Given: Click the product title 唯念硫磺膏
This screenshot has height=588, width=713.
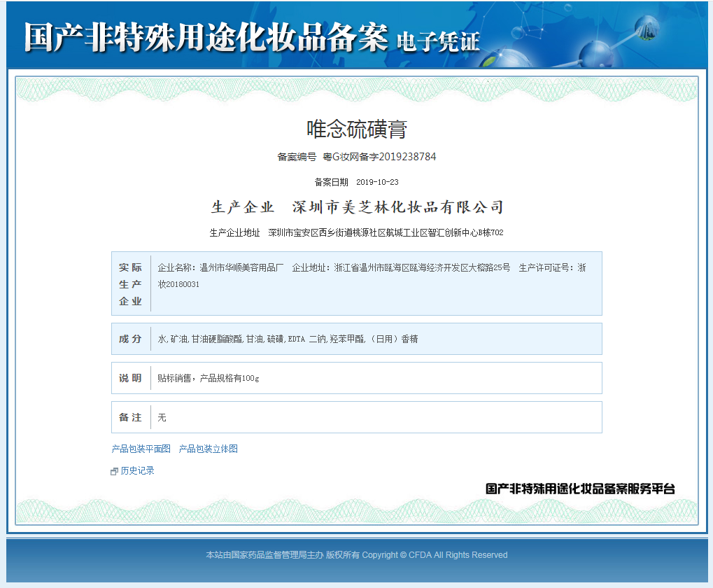Looking at the screenshot, I should [357, 129].
